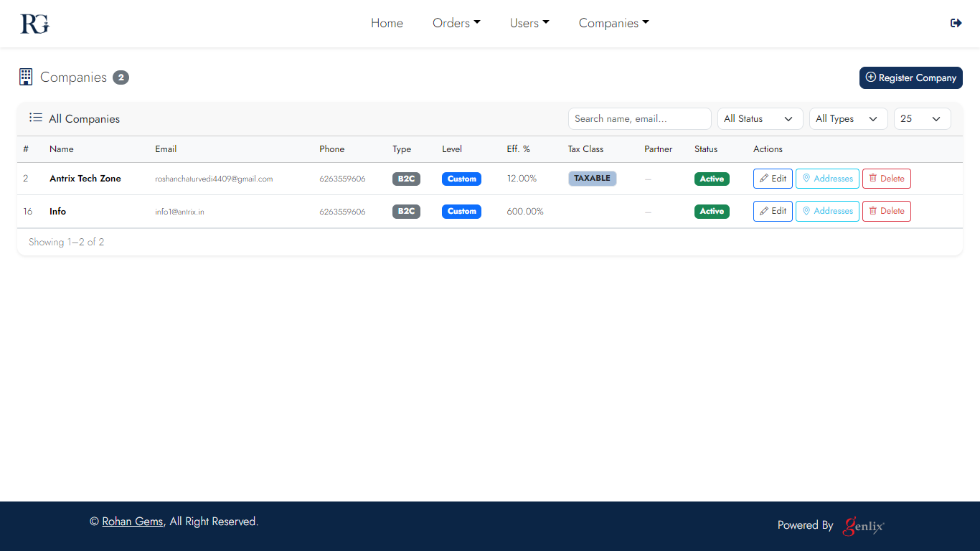The width and height of the screenshot is (980, 551).
Task: Open the Companies navigation menu
Action: 613,23
